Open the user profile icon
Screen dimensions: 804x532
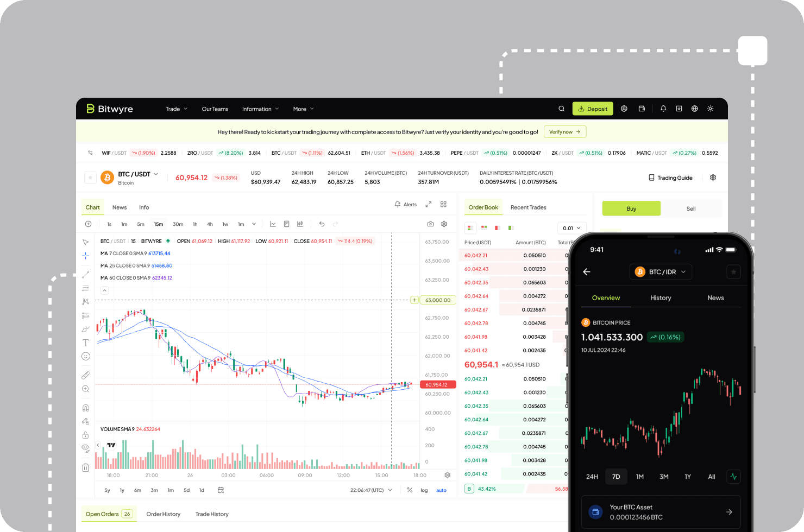coord(624,109)
